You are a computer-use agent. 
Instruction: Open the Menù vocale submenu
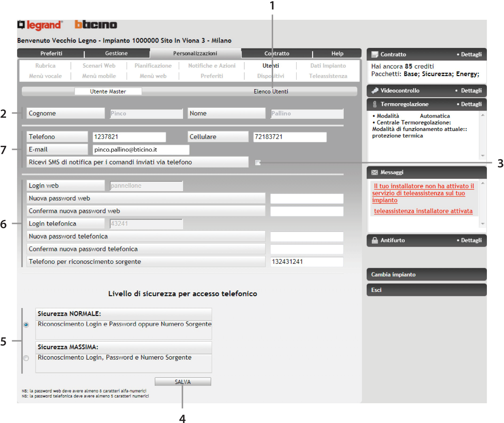(x=45, y=76)
